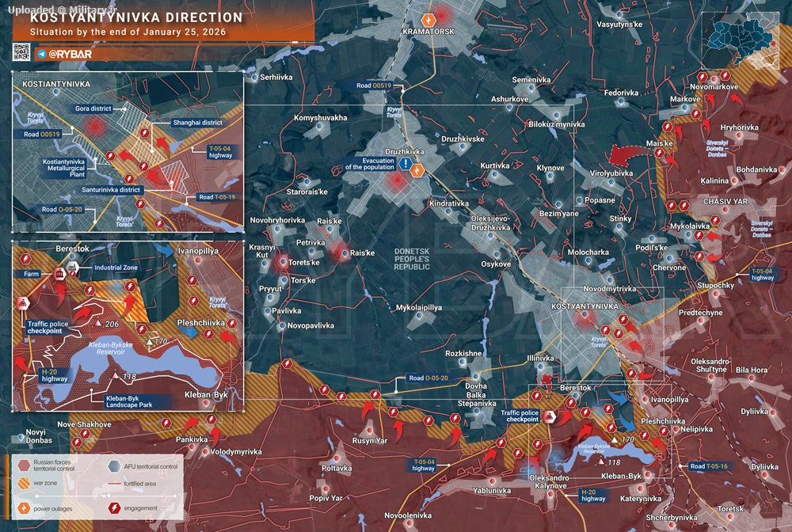Click the 'Bila Hora' town label
The width and height of the screenshot is (792, 532).
point(752,370)
